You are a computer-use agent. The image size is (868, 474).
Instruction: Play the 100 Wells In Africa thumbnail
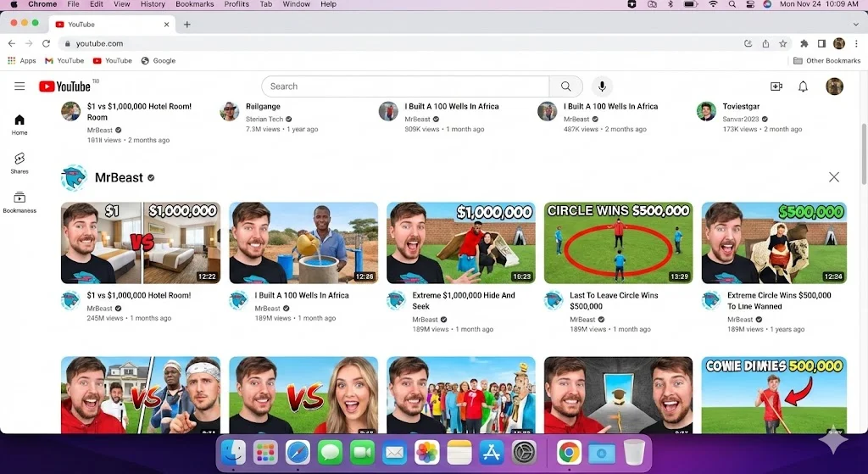303,243
